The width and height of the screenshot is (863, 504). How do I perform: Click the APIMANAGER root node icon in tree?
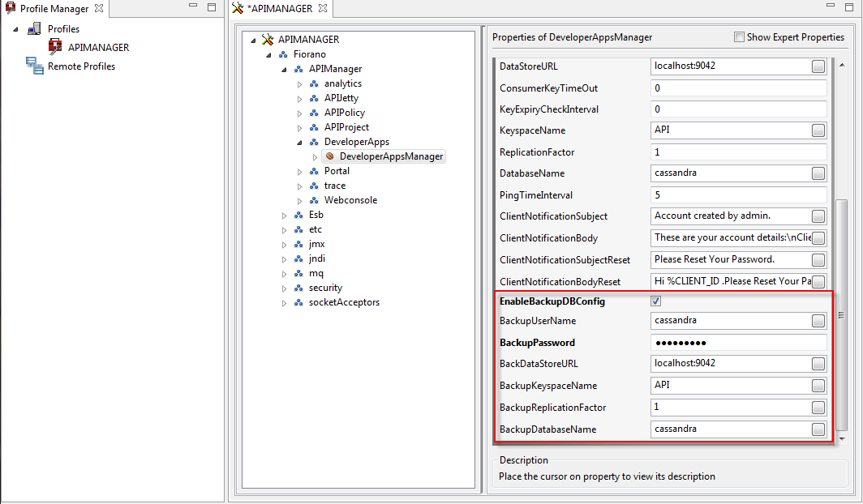(268, 40)
